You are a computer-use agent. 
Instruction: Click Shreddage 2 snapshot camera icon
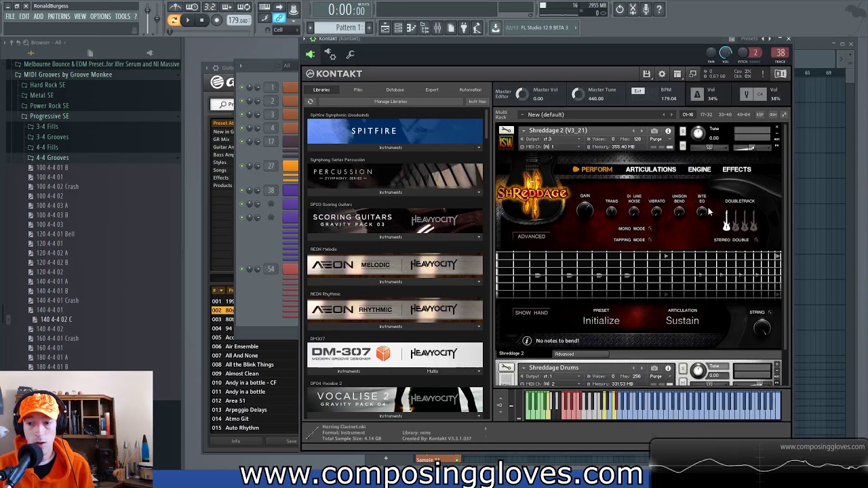point(654,131)
